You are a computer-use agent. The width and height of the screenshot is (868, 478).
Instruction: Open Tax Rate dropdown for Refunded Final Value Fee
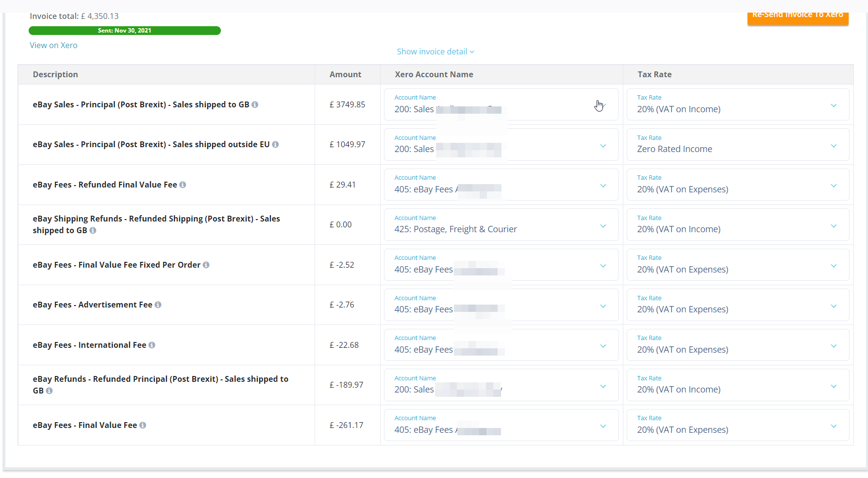coord(738,185)
